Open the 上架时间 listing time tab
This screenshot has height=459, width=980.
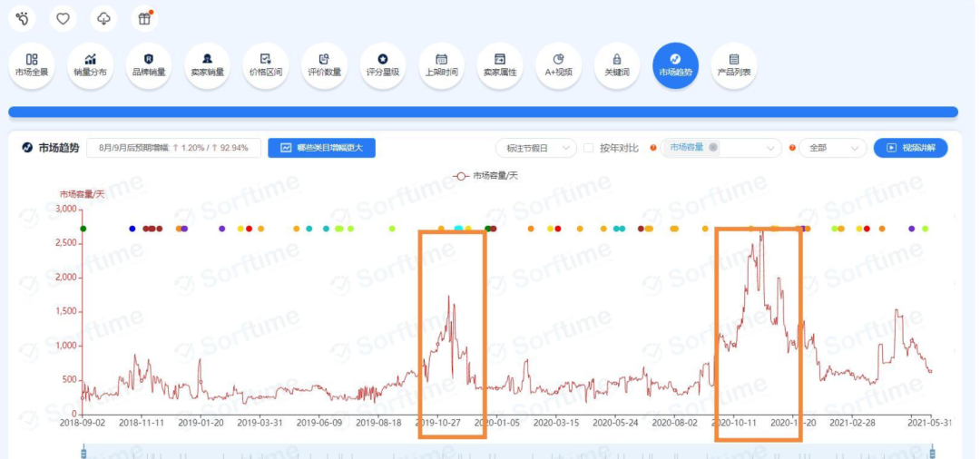click(x=441, y=65)
